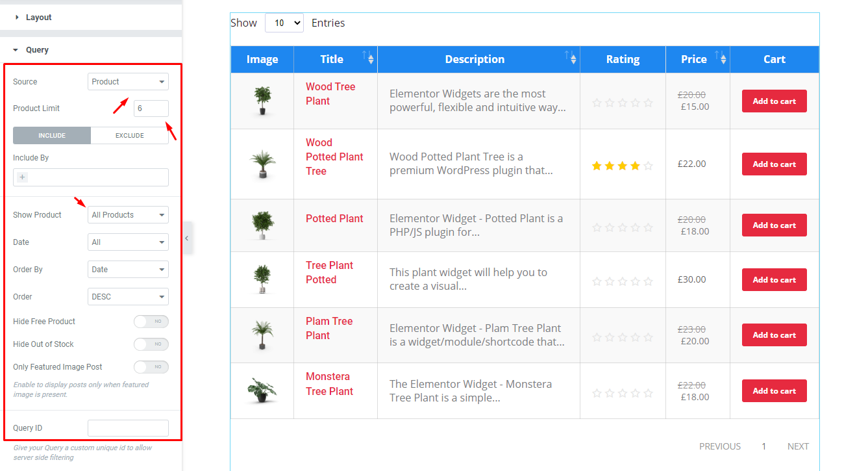This screenshot has width=868, height=471.
Task: Click the star rating for Wood Potted Plant Tree
Action: 623,166
